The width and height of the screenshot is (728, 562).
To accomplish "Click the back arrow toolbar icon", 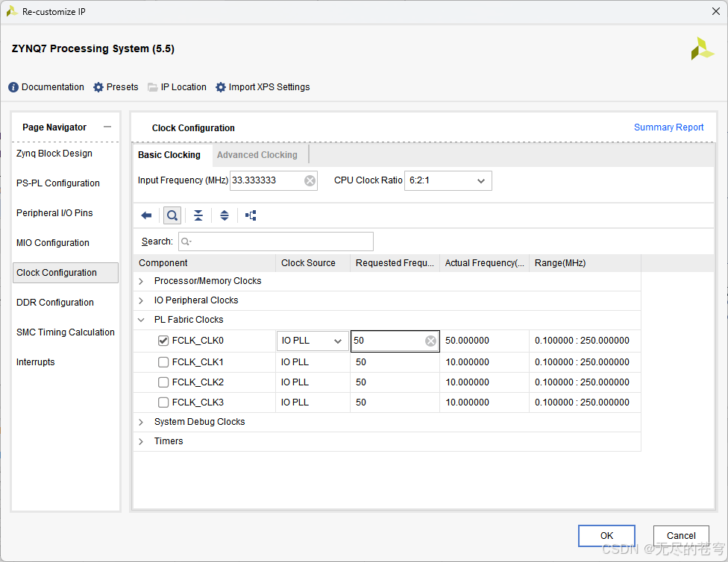I will 146,215.
